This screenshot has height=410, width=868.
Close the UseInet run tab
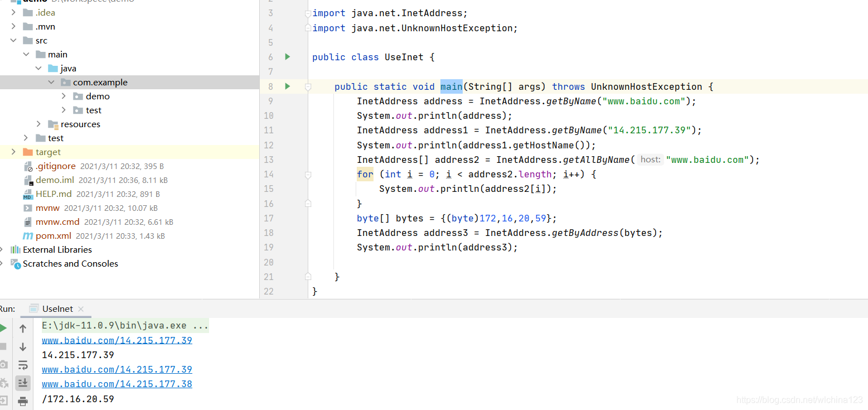point(81,308)
